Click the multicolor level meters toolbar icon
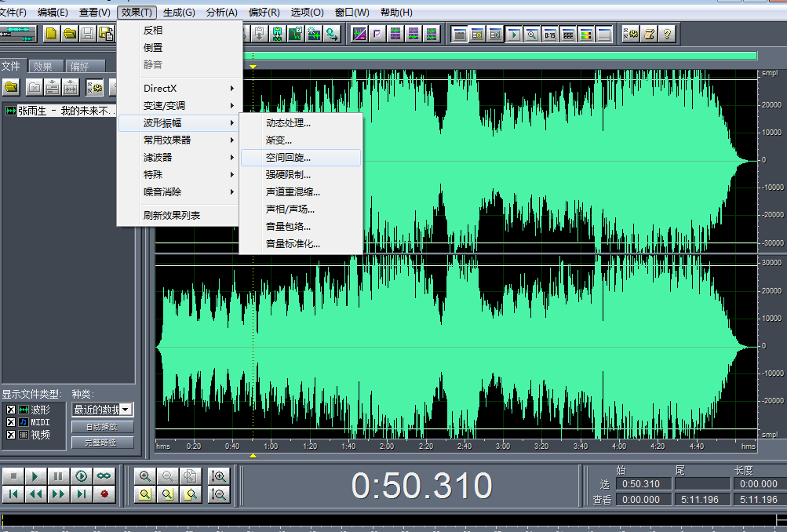 coord(585,34)
